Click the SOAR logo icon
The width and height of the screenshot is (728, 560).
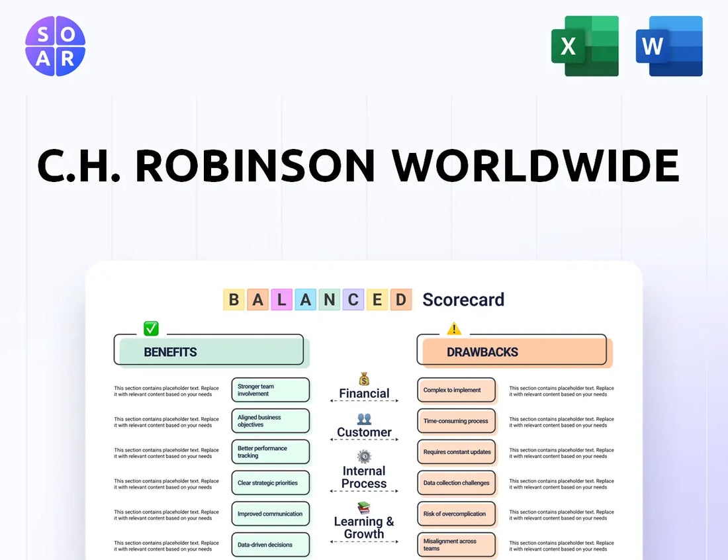(55, 46)
